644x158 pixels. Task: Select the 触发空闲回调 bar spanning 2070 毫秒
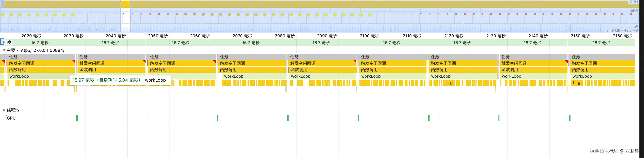click(x=252, y=63)
